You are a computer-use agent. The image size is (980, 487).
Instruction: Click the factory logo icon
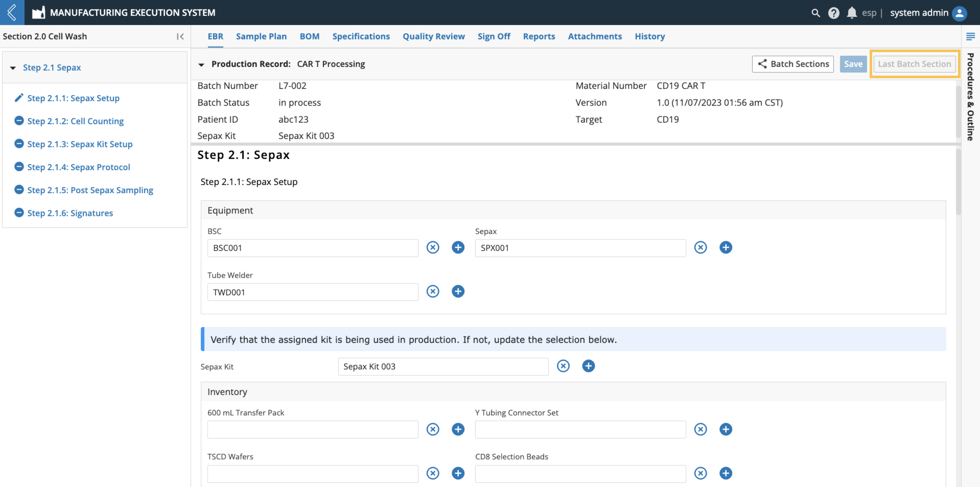tap(38, 13)
